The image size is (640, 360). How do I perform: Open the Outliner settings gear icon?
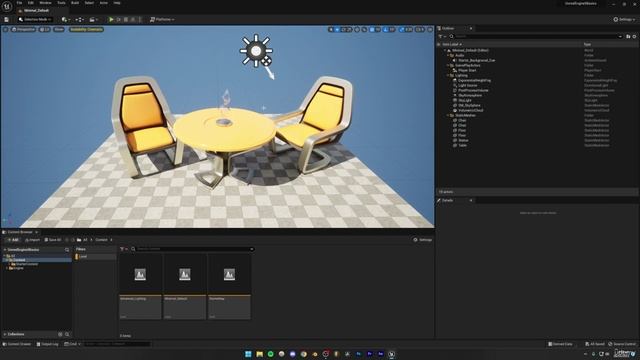[x=634, y=36]
